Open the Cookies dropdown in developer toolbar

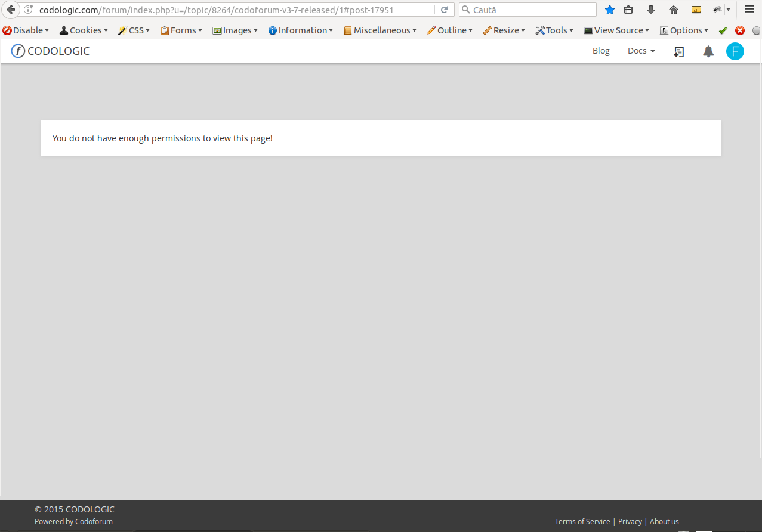[84, 30]
